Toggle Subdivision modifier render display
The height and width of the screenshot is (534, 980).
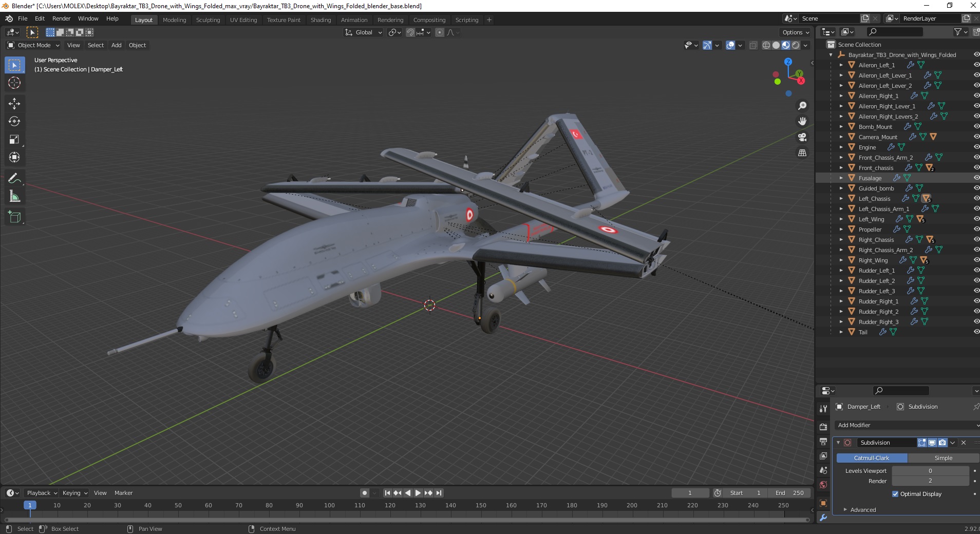pos(942,443)
